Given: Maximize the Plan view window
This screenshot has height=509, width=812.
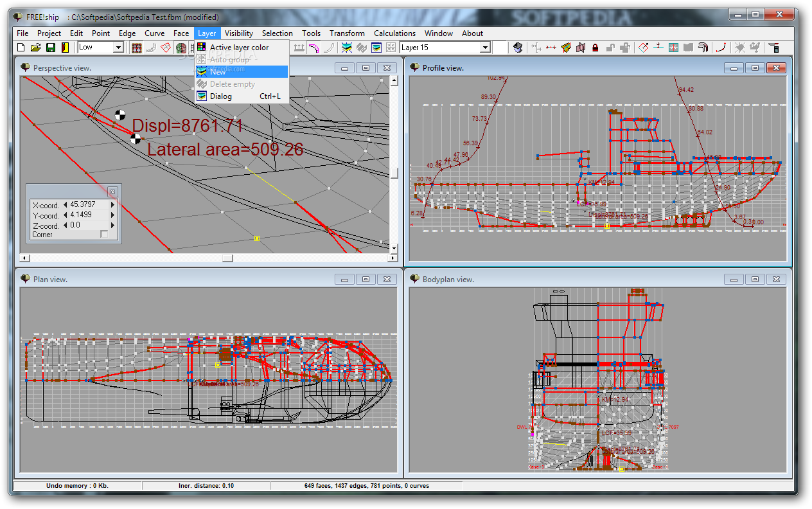Looking at the screenshot, I should [366, 280].
